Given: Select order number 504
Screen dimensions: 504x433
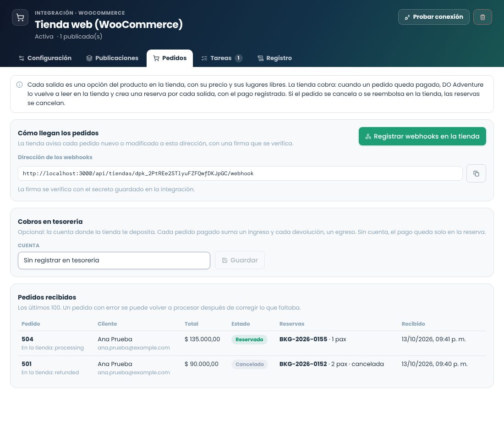Looking at the screenshot, I should coord(27,339).
